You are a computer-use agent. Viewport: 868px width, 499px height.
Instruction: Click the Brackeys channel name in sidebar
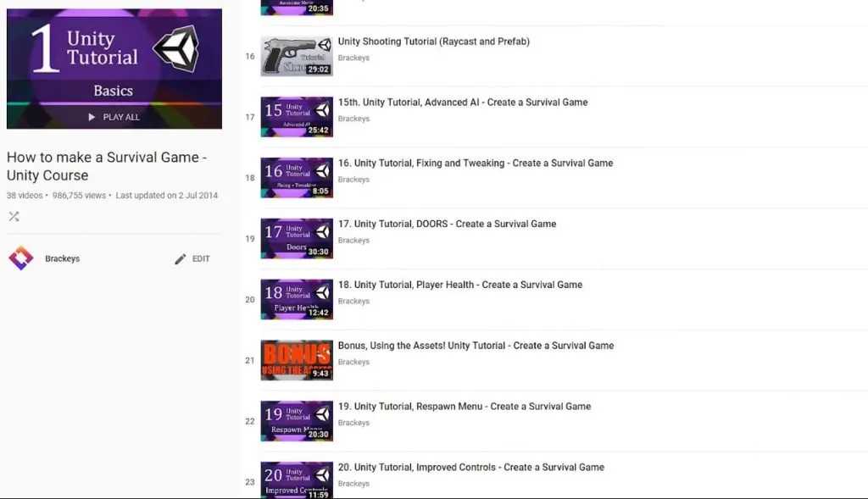coord(63,259)
